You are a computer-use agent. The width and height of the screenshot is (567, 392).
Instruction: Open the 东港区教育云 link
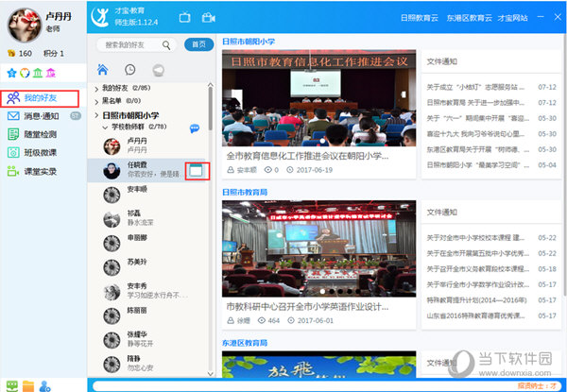tap(469, 18)
